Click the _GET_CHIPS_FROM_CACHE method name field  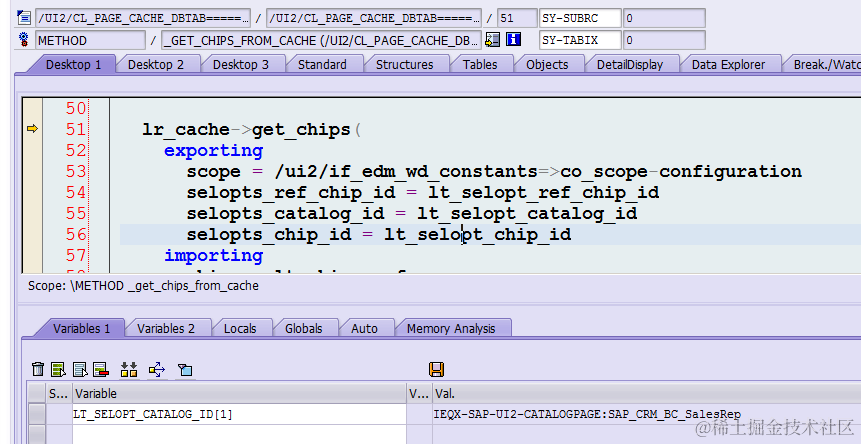click(321, 40)
